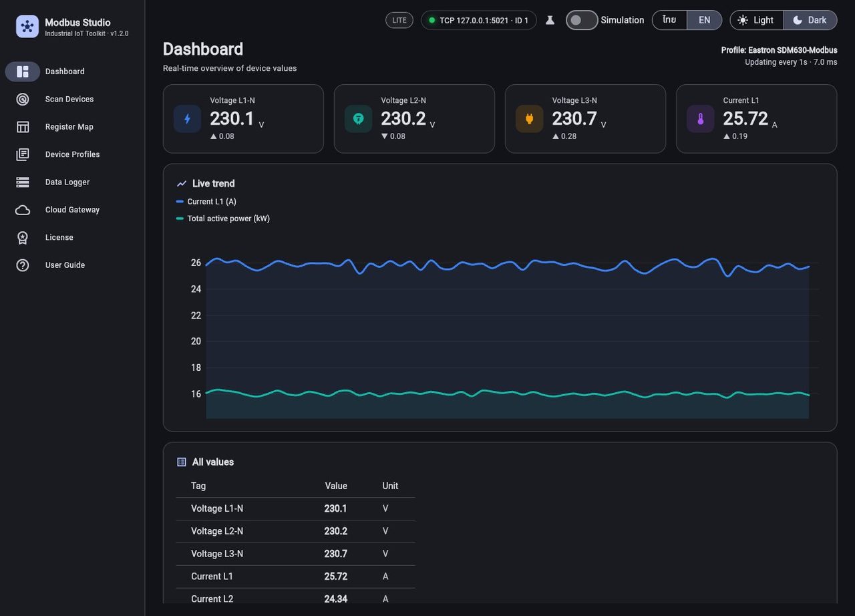Click the LITE edition badge

tap(399, 20)
